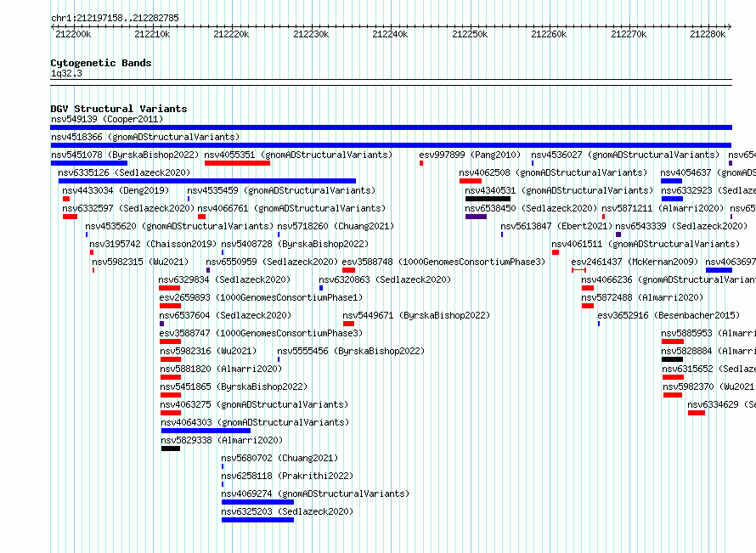Viewport: 756px width, 553px height.
Task: Click the nsv5881820 (Almarri2020) label
Action: [x=221, y=369]
